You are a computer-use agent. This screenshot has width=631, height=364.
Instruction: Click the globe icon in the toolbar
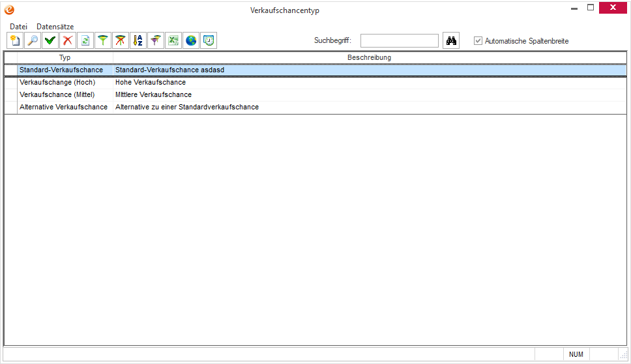[191, 40]
